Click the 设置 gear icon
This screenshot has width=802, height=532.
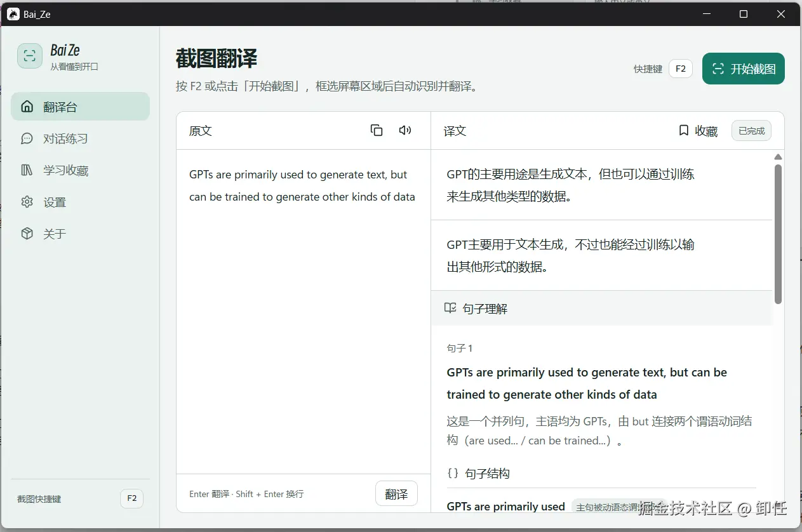[27, 202]
